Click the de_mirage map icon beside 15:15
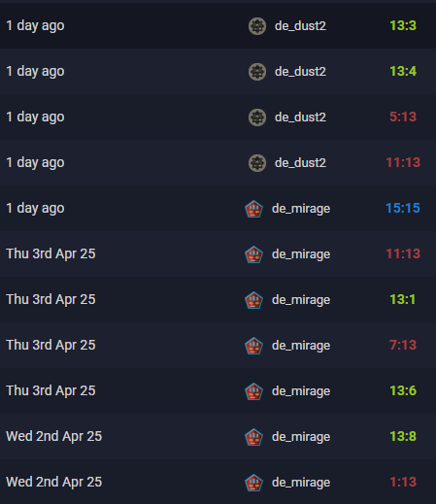Viewport: 436px width, 504px height. (x=253, y=209)
